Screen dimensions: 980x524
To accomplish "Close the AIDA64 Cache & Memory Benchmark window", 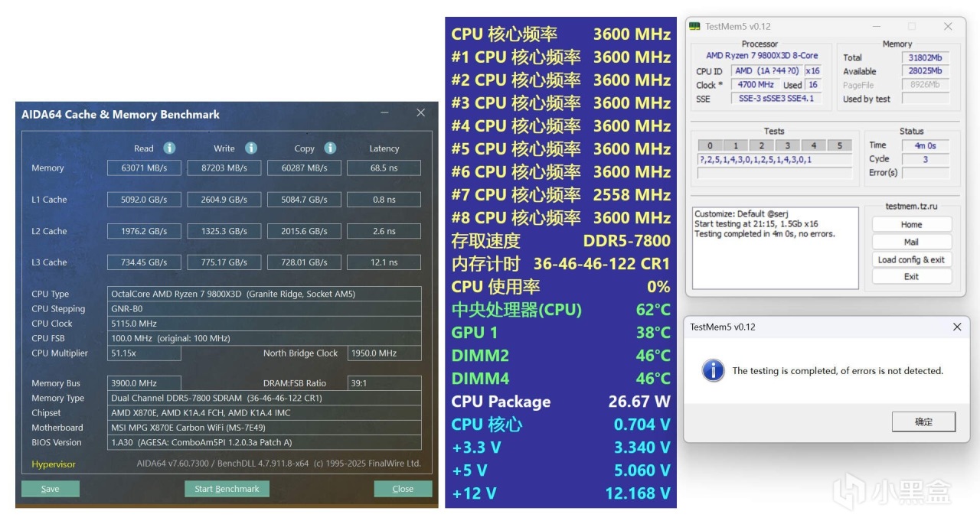I will (x=420, y=113).
